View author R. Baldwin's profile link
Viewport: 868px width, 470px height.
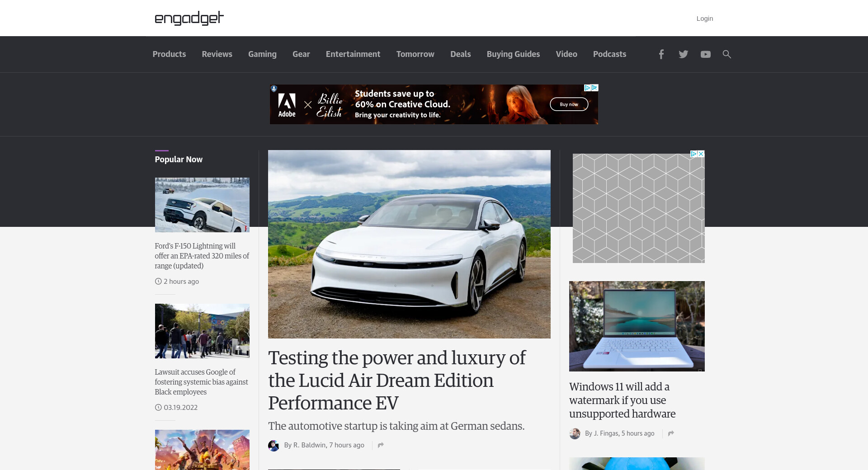point(309,445)
